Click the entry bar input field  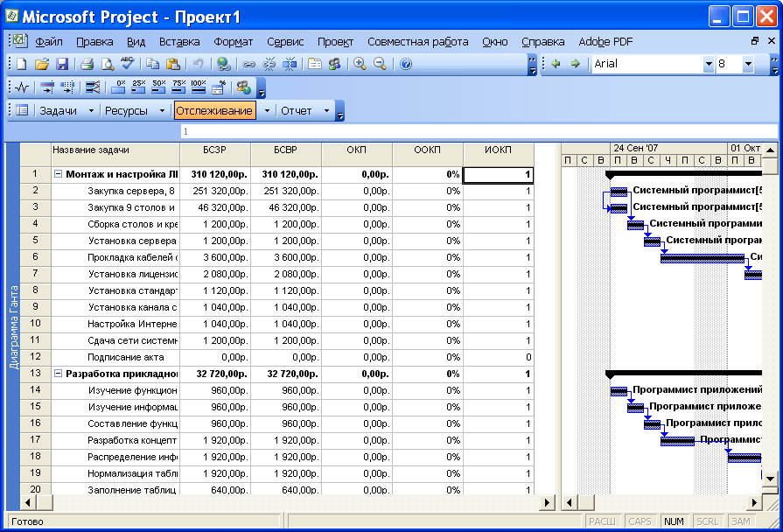[x=479, y=131]
